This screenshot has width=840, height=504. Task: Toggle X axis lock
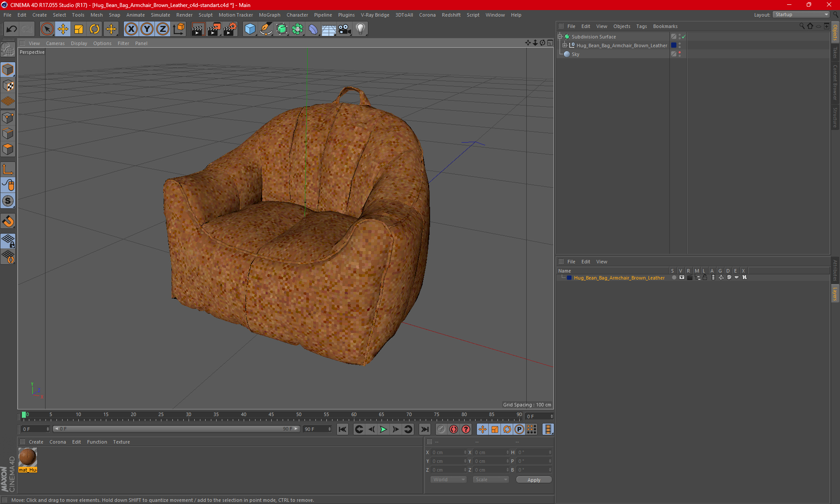click(x=131, y=29)
